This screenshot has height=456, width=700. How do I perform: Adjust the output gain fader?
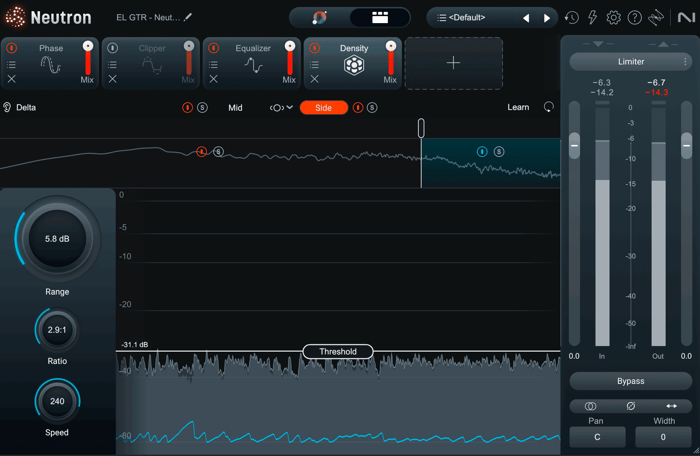[687, 146]
